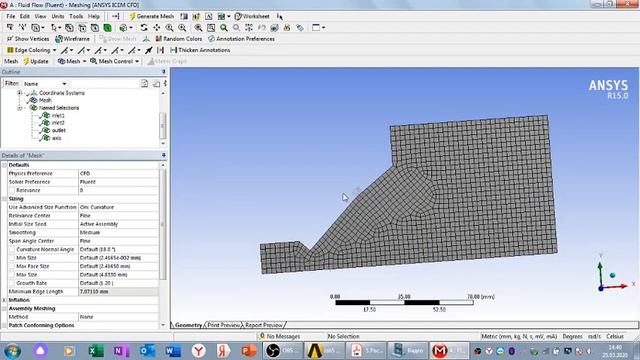The height and width of the screenshot is (360, 640).
Task: Open File menu
Action: click(11, 16)
